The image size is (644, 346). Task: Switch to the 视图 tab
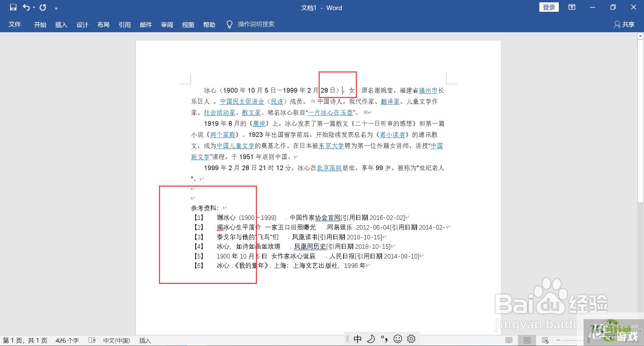(188, 24)
